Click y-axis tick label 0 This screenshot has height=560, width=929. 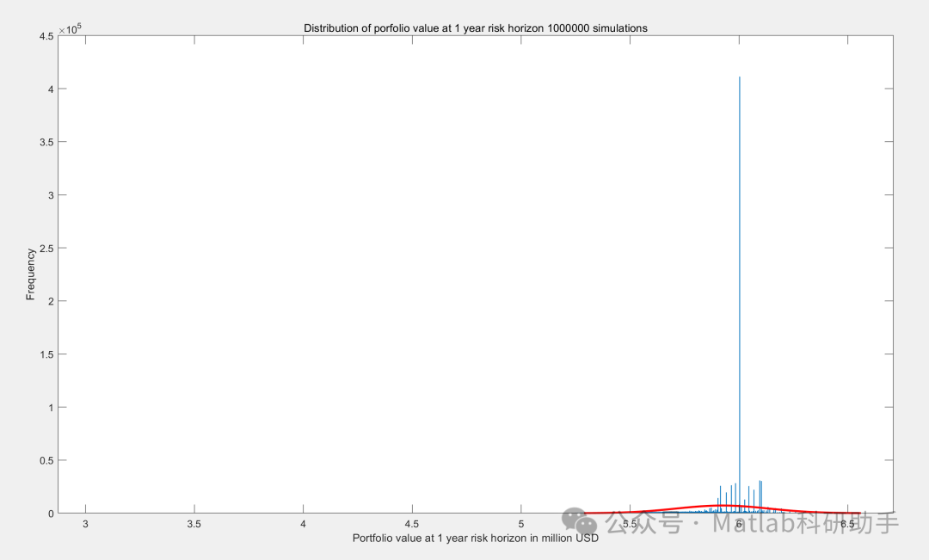click(x=51, y=514)
